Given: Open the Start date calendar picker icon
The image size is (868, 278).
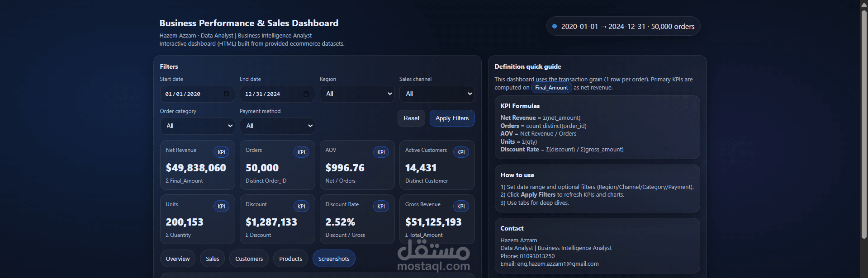Looking at the screenshot, I should [x=226, y=94].
